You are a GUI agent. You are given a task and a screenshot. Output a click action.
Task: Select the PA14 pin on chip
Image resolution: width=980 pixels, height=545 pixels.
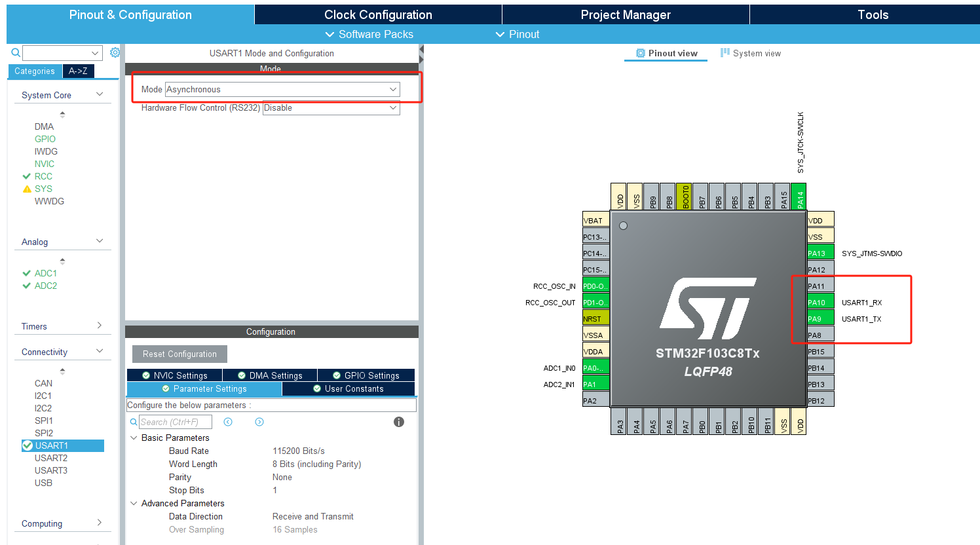tap(799, 197)
